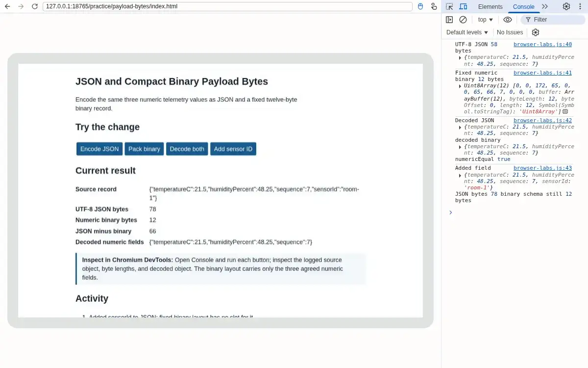Expand the object under decoded binary
This screenshot has width=588, height=368.
(x=460, y=147)
